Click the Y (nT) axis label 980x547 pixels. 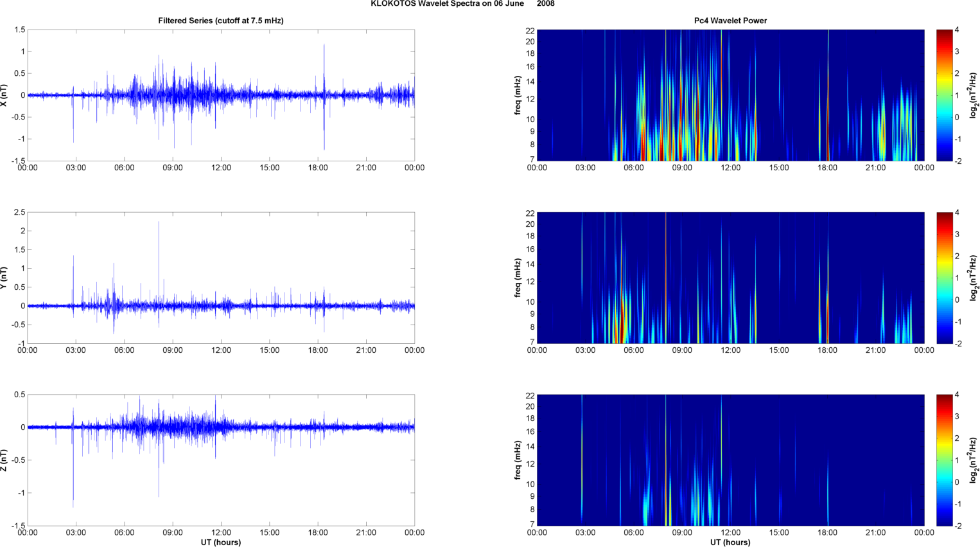pos(4,278)
